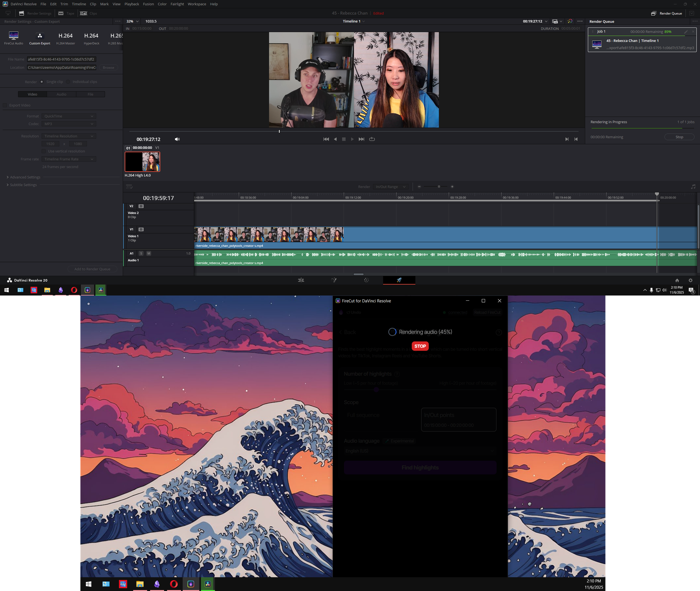This screenshot has width=700, height=591.
Task: Toggle the Render Queue toolbar button
Action: 667,13
